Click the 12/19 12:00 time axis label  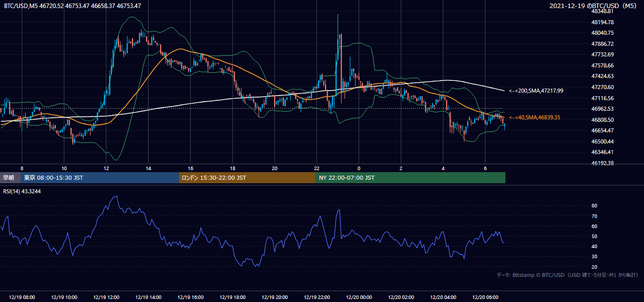106,297
